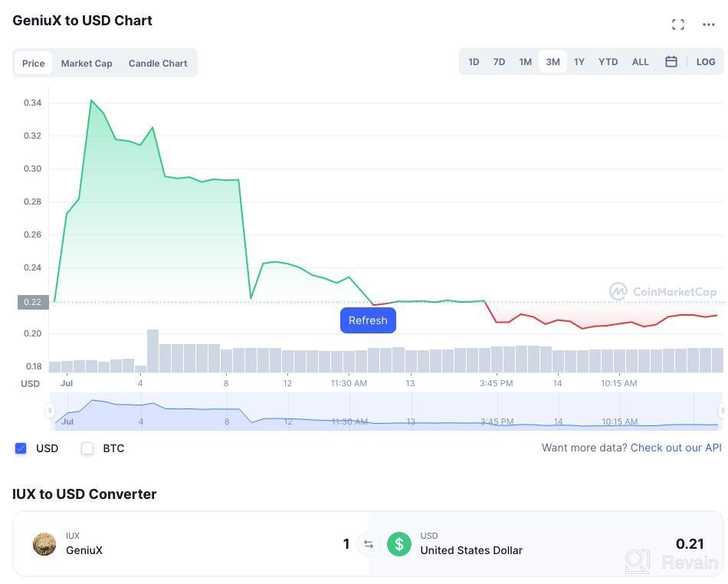The image size is (728, 584).
Task: Open the fullscreen chart view icon
Action: [678, 25]
